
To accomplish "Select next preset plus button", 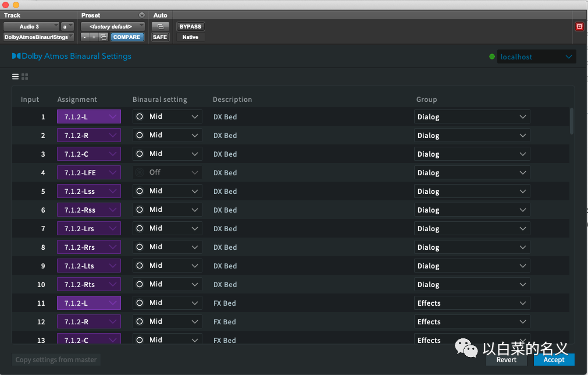I will pos(94,37).
